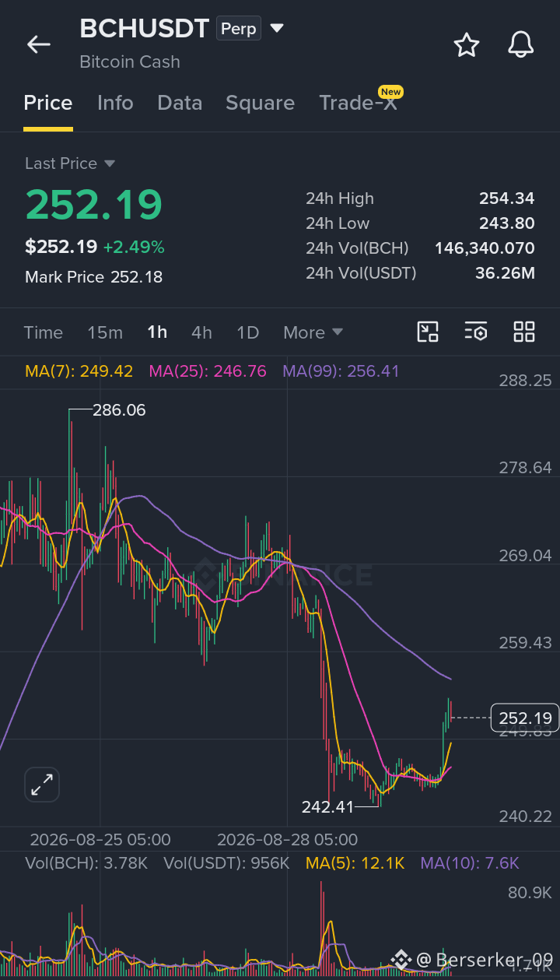This screenshot has width=560, height=980.
Task: Switch to the Info tab
Action: (115, 103)
